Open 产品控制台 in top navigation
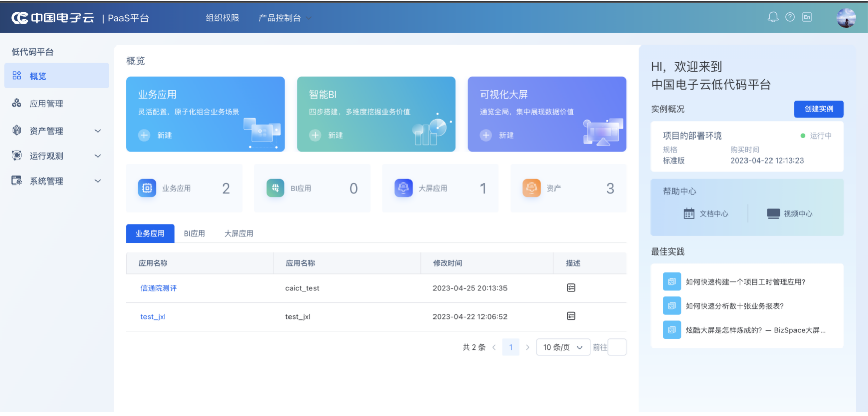The image size is (868, 416). coord(280,18)
